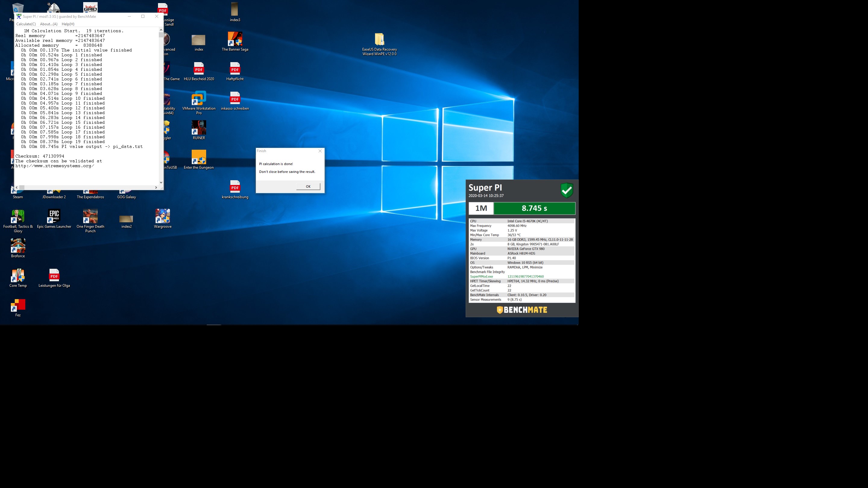Click scroll-right arrow of Super PI horizontal scrollbar
This screenshot has height=488, width=868.
156,188
